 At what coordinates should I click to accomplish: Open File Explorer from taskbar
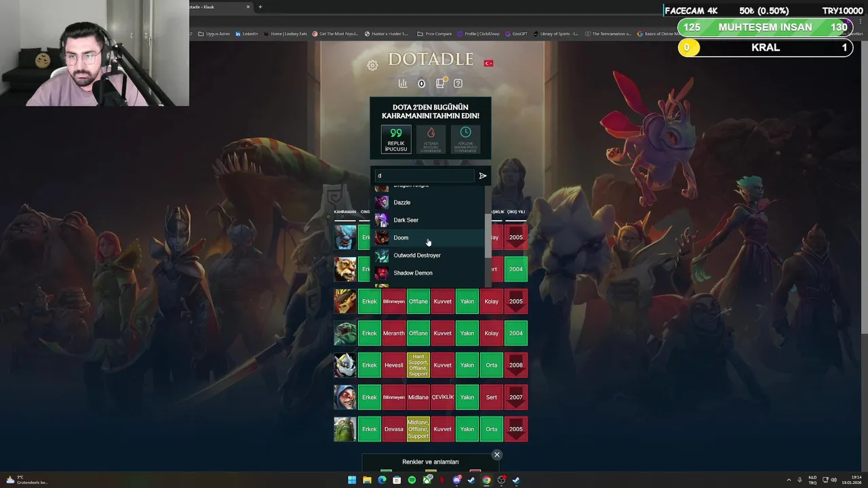pyautogui.click(x=367, y=480)
